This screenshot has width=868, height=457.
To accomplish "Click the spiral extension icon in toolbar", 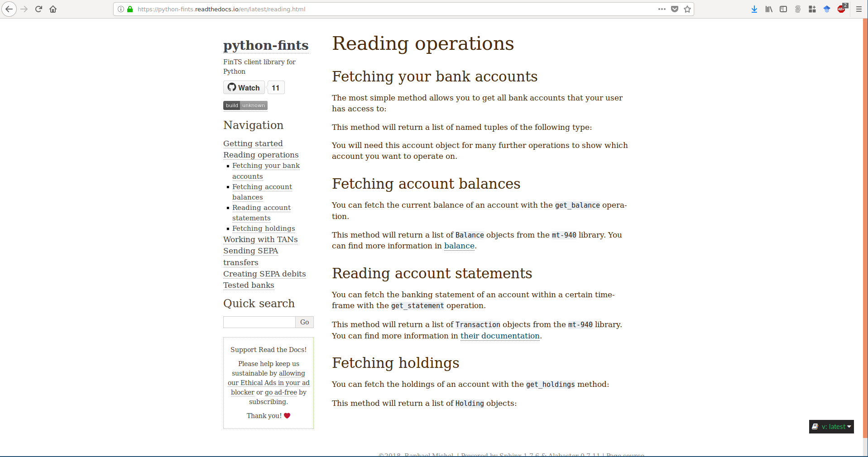I will point(798,9).
